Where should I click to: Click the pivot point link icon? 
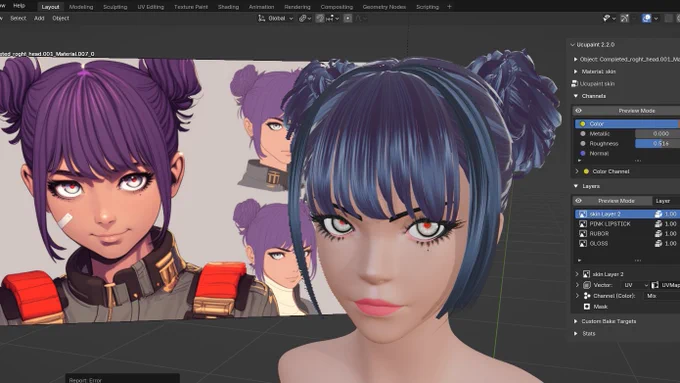tap(303, 18)
